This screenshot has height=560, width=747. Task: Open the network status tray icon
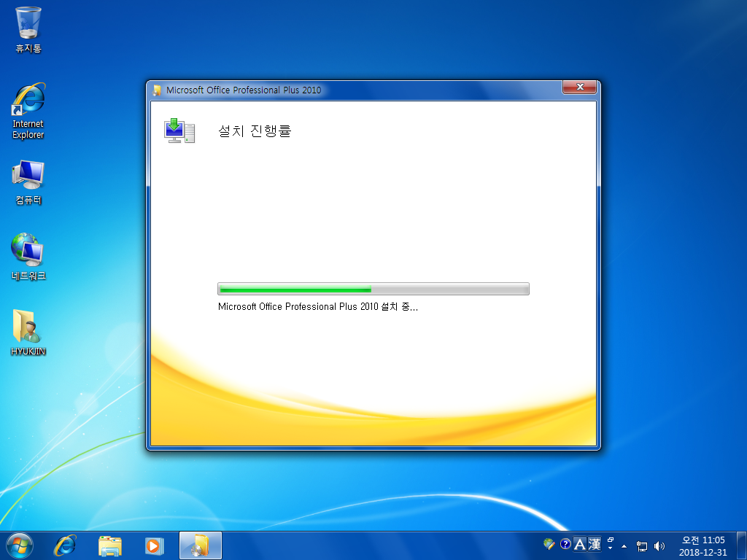(x=642, y=546)
